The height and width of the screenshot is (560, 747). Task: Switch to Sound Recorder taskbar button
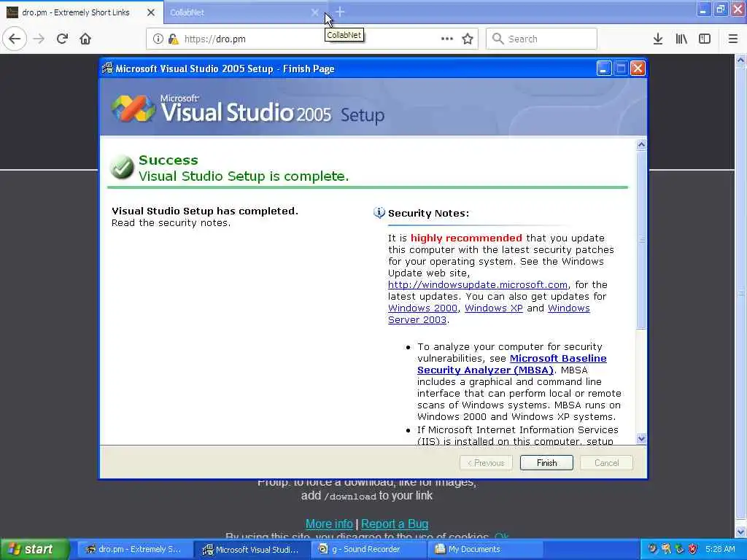pyautogui.click(x=369, y=549)
